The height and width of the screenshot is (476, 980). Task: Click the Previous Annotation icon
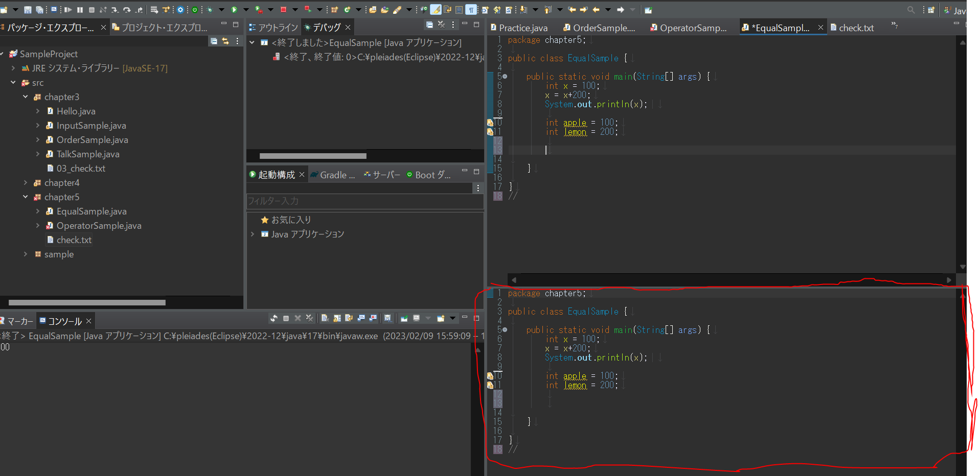(x=548, y=10)
